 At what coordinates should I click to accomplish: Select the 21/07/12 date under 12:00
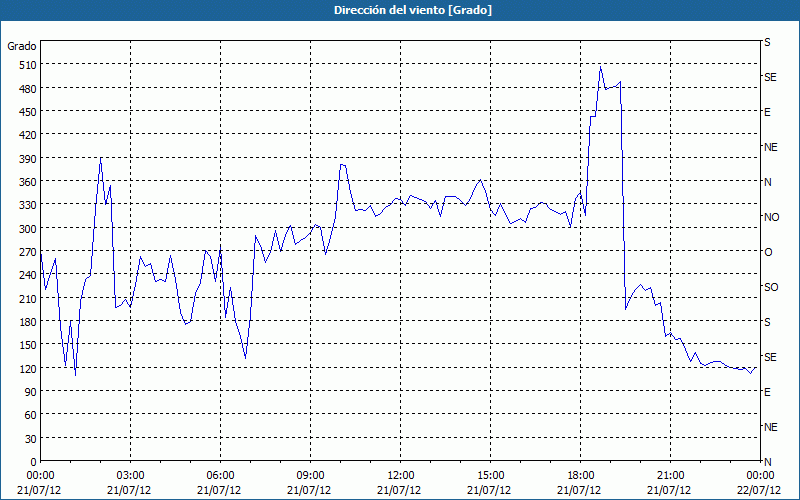point(399,490)
